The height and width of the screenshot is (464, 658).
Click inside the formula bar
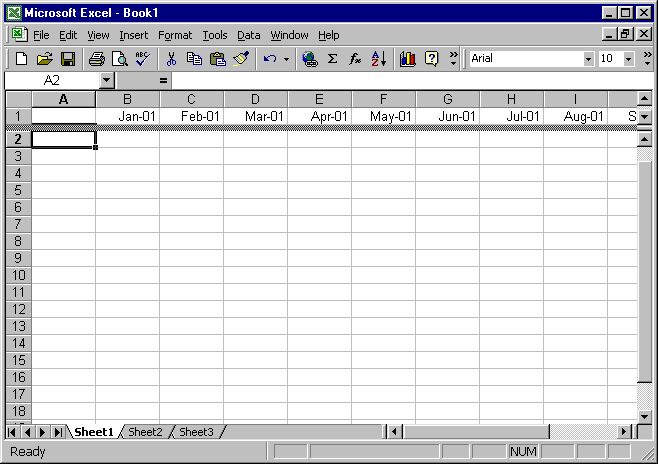(x=411, y=80)
